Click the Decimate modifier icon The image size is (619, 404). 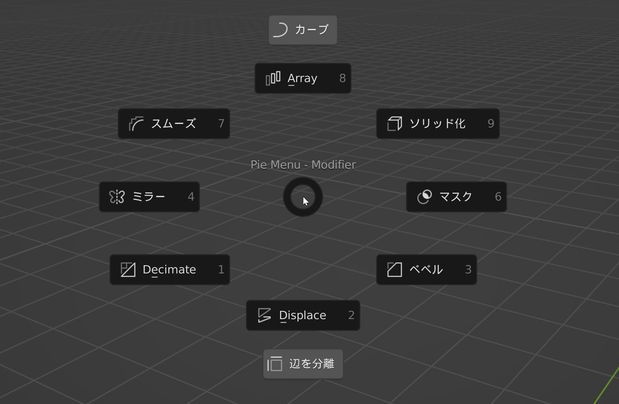pyautogui.click(x=128, y=270)
